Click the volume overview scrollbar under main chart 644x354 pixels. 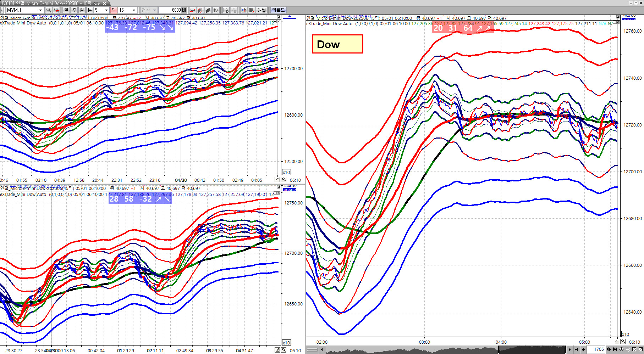(x=444, y=350)
